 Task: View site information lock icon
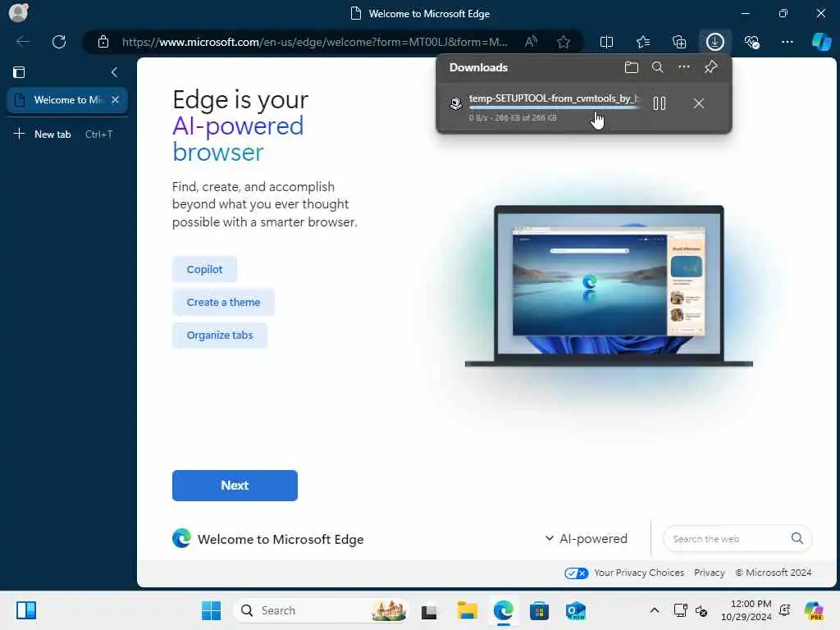(103, 42)
